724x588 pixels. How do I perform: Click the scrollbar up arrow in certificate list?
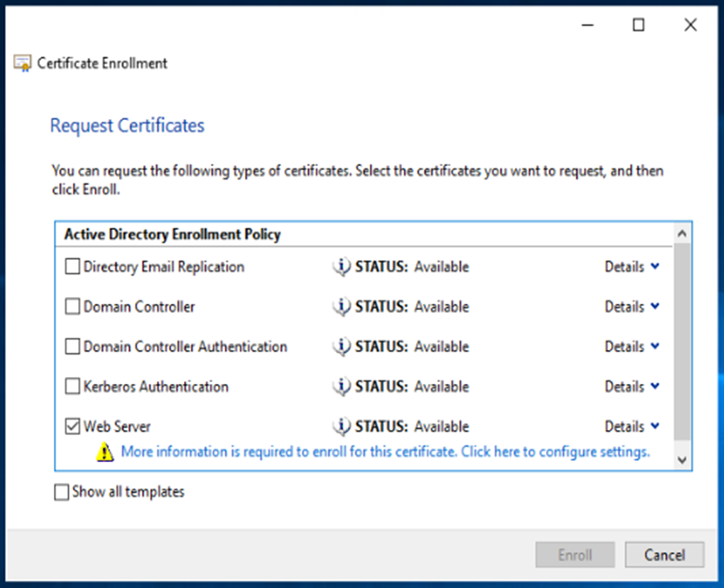tap(682, 234)
